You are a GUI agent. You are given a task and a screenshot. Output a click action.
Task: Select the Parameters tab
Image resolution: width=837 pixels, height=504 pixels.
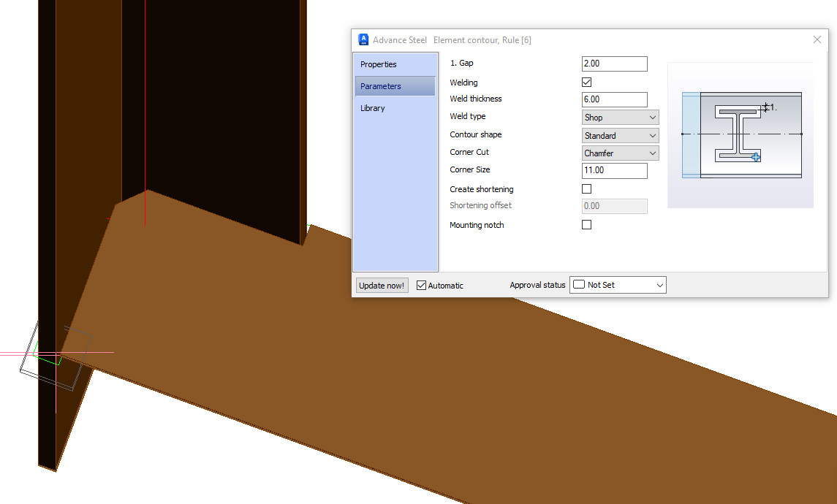395,86
